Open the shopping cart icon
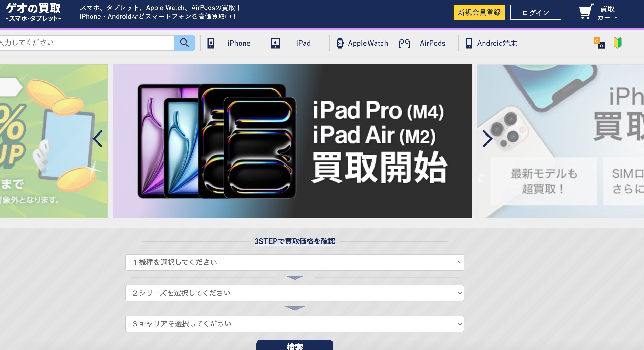The width and height of the screenshot is (644, 350). [586, 11]
